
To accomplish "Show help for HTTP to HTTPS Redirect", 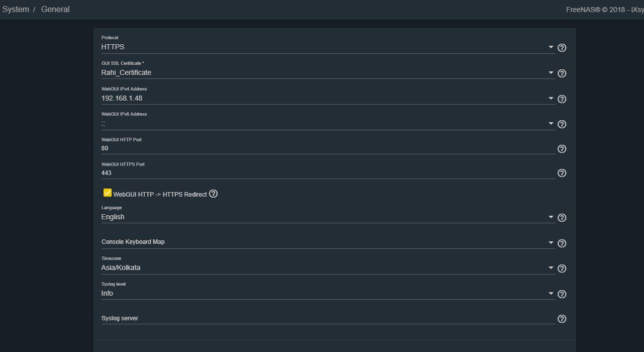I will (213, 194).
